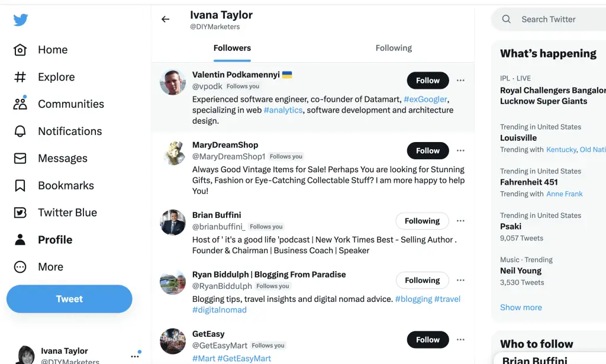The height and width of the screenshot is (364, 606).
Task: Expand the More menu in sidebar
Action: [38, 267]
